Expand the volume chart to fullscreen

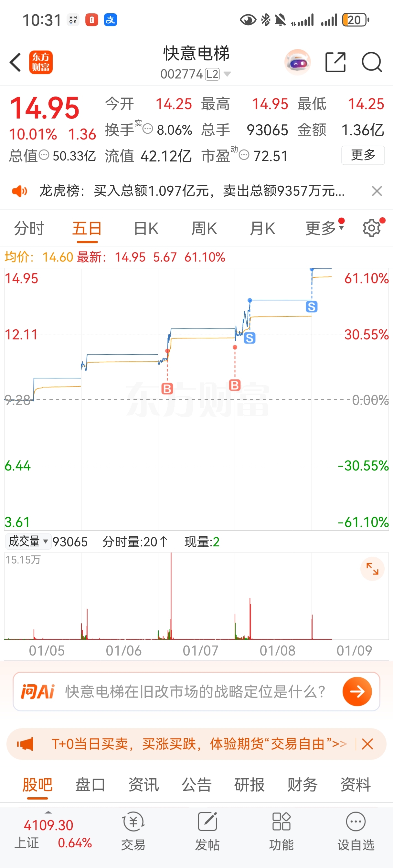pos(372,569)
